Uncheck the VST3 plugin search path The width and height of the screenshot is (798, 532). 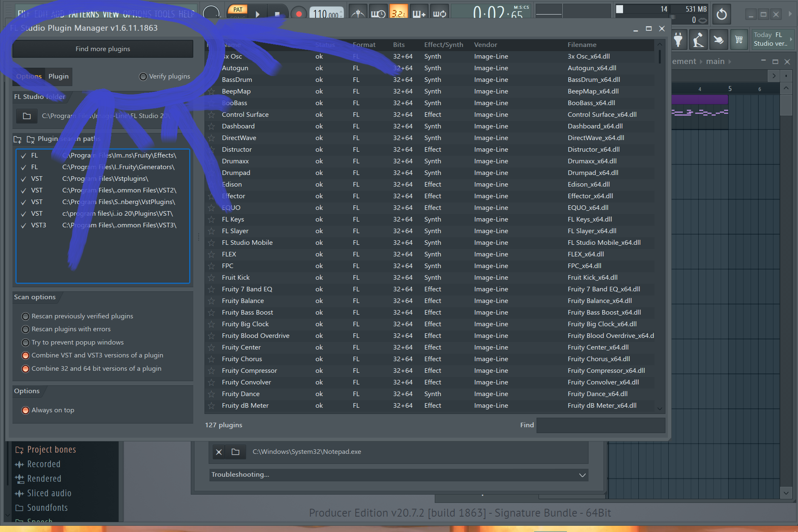click(24, 225)
